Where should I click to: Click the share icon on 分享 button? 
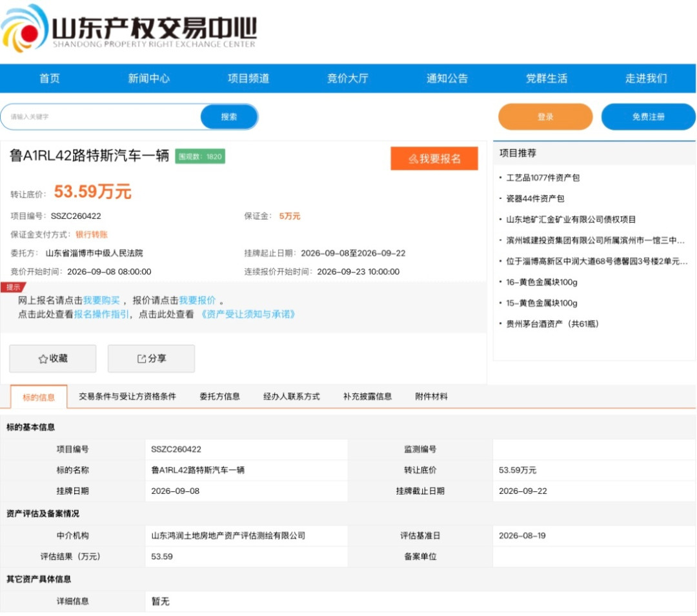[x=141, y=358]
